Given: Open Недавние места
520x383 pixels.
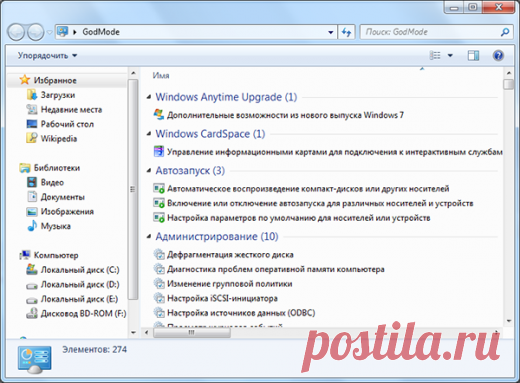Looking at the screenshot, I should pyautogui.click(x=71, y=110).
